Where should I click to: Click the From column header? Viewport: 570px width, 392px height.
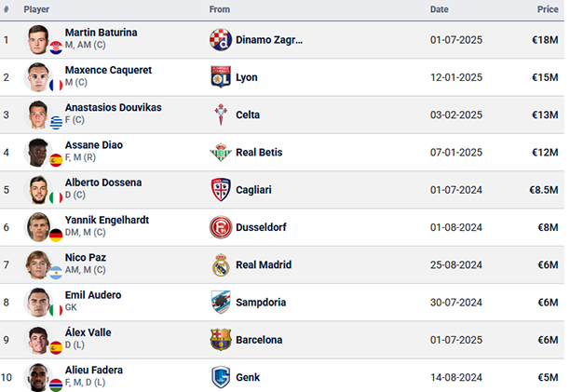click(220, 9)
